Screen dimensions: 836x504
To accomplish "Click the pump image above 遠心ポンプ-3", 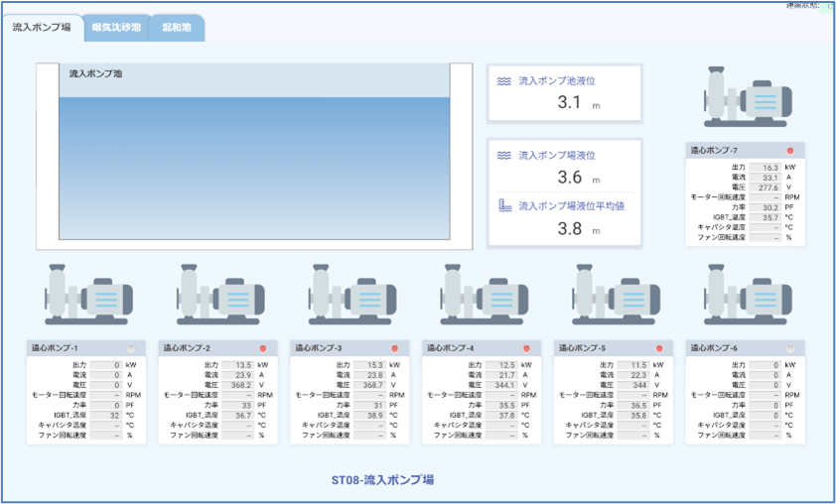I will (352, 294).
